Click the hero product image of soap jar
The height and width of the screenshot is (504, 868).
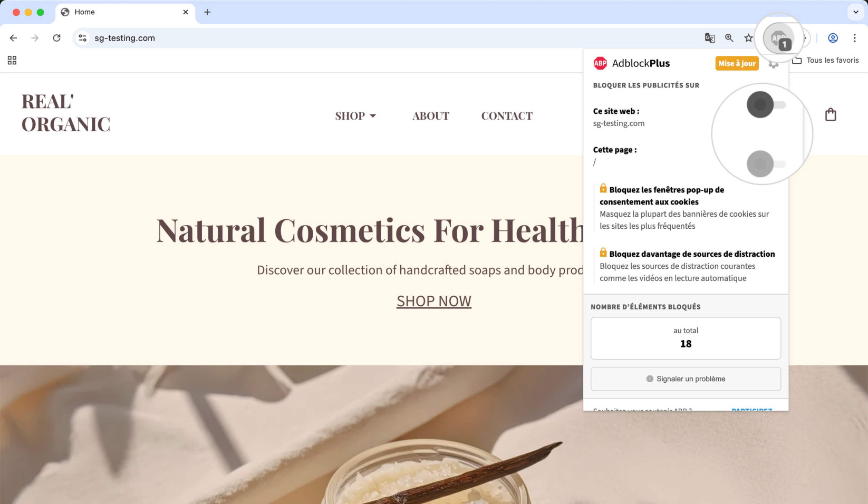click(x=434, y=434)
